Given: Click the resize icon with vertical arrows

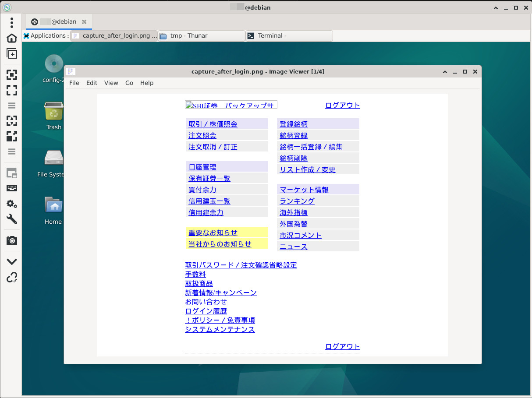Looking at the screenshot, I should coord(12,121).
